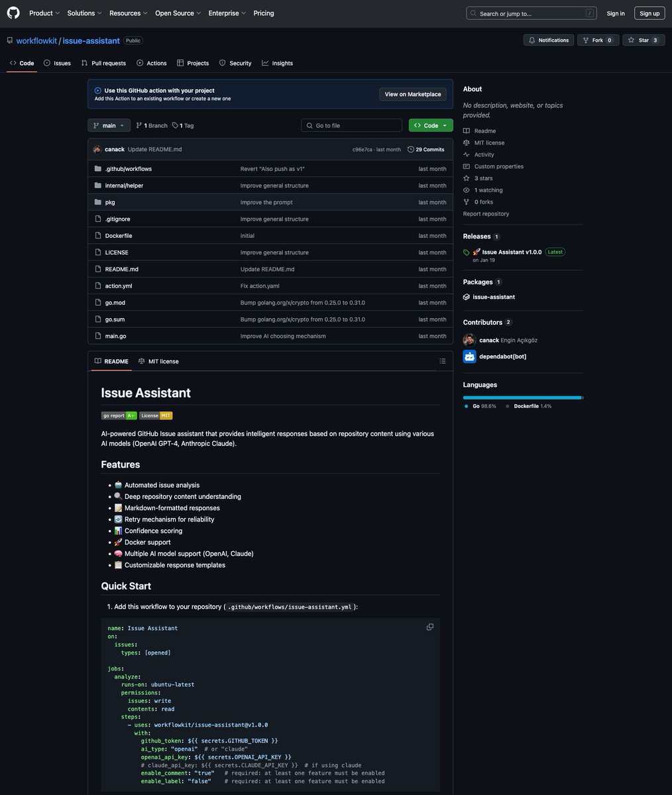Open the .github/workflows folder
The width and height of the screenshot is (672, 795).
(x=129, y=169)
